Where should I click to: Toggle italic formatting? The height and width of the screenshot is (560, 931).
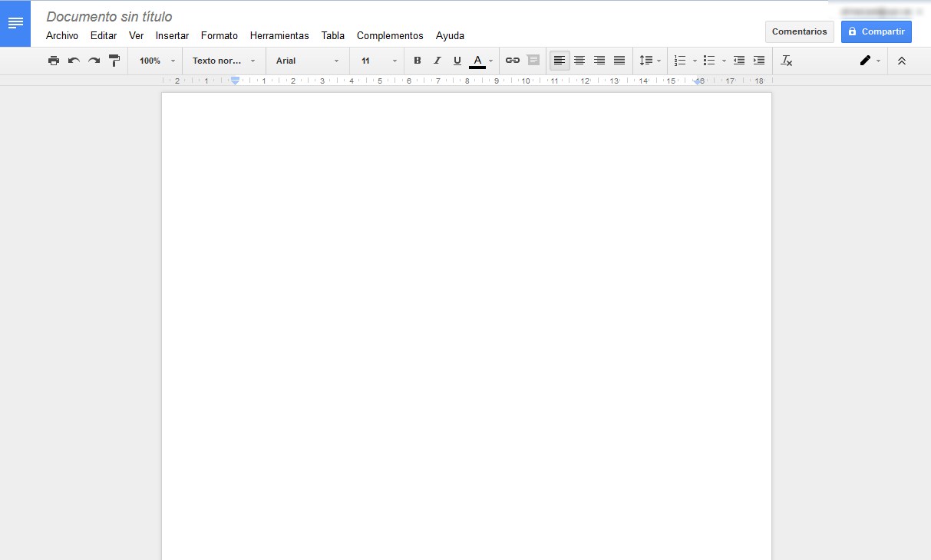click(x=437, y=61)
